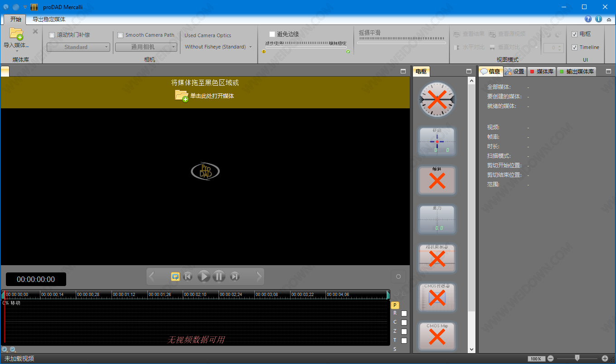The height and width of the screenshot is (364, 616).
Task: Maximize the 电枢 panel
Action: pyautogui.click(x=469, y=72)
